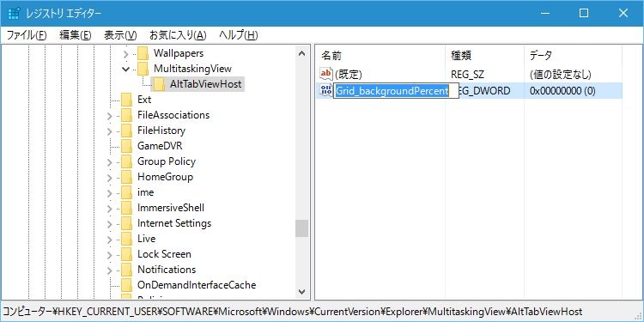Expand the Internet Settings key
This screenshot has height=322, width=644.
[109, 224]
